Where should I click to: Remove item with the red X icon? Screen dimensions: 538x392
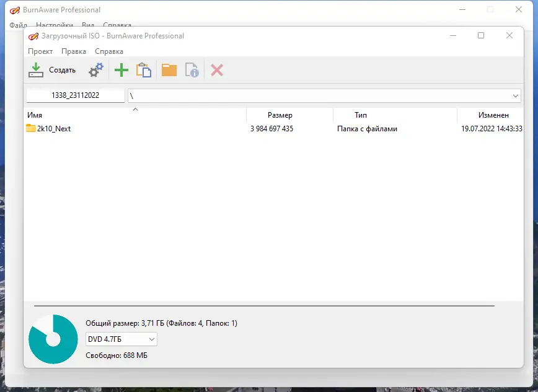pyautogui.click(x=217, y=70)
